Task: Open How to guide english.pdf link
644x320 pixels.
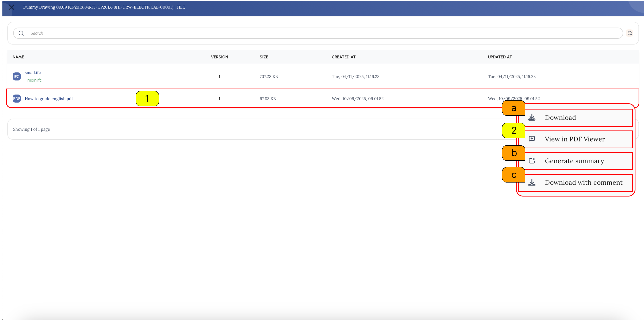Action: click(x=49, y=99)
